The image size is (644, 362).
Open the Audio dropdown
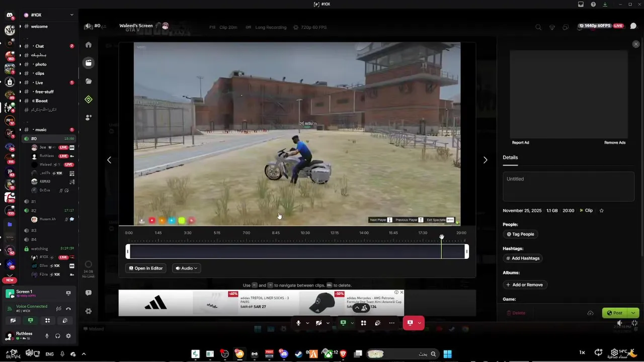coord(186,268)
